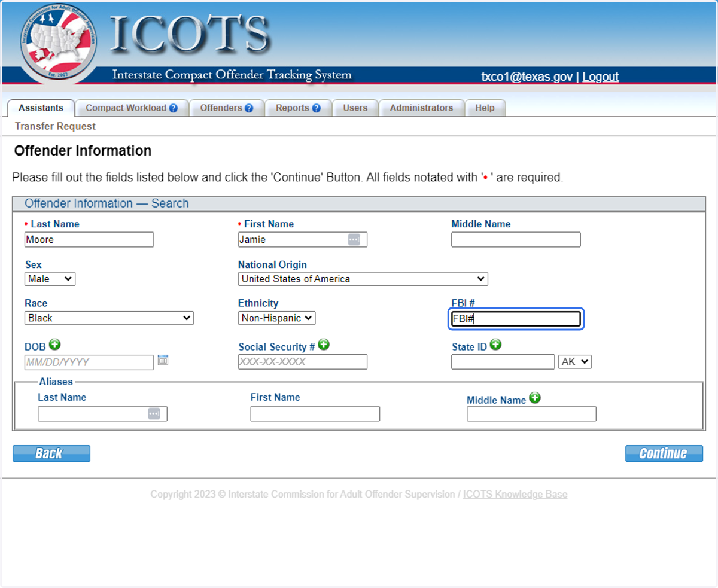The image size is (718, 588).
Task: Click into the Last Name field containing Moore
Action: tap(89, 239)
